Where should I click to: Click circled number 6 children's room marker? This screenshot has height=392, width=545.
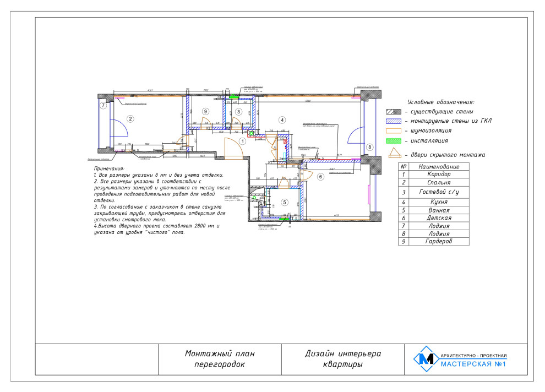[x=320, y=177]
